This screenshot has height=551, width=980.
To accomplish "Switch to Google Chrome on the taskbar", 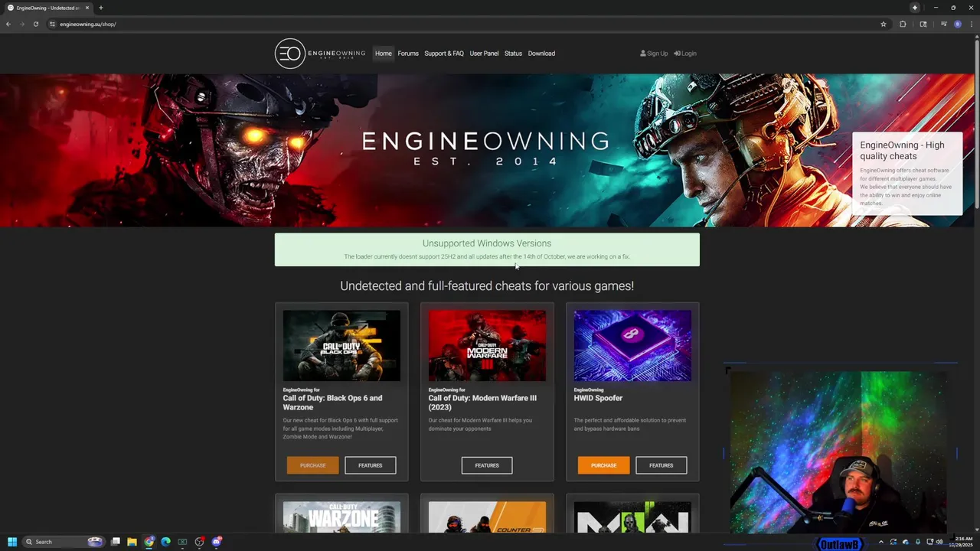I will click(149, 542).
